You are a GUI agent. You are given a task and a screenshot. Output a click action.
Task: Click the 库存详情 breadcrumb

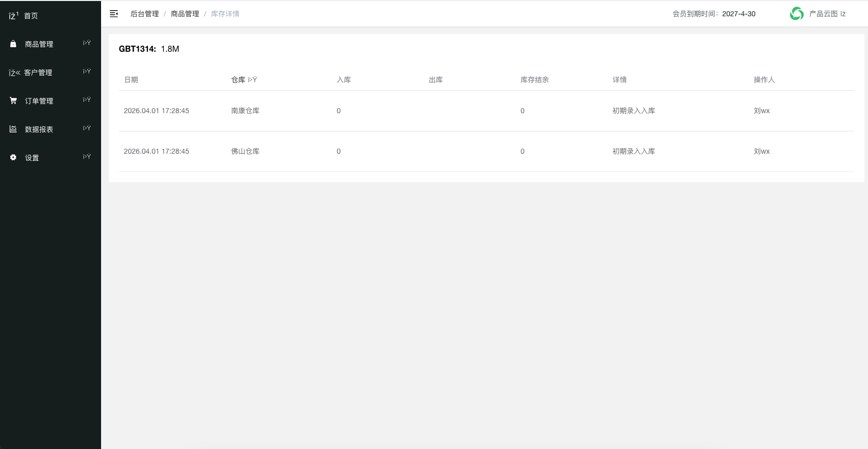click(x=225, y=14)
